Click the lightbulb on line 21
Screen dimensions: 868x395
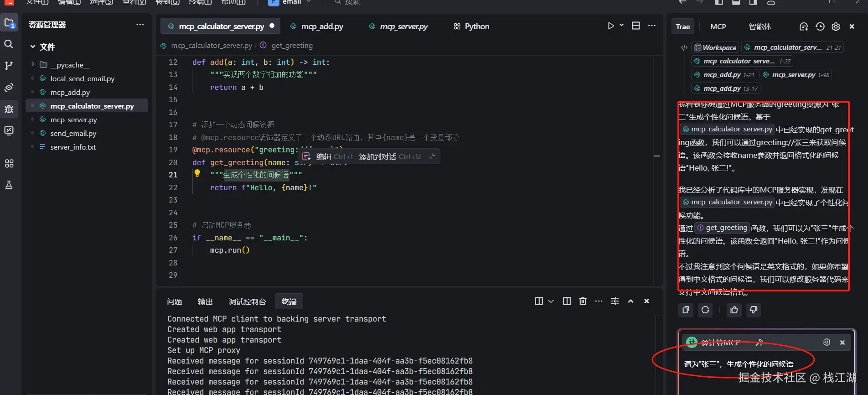click(x=197, y=173)
